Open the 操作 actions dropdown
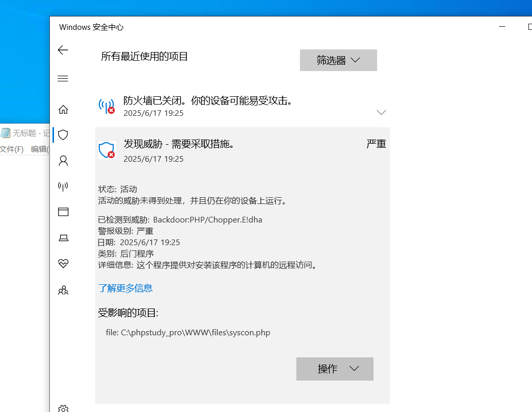Viewport: 532px width, 412px height. coord(335,369)
